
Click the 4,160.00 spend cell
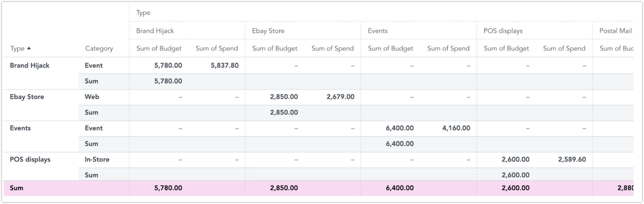click(456, 128)
